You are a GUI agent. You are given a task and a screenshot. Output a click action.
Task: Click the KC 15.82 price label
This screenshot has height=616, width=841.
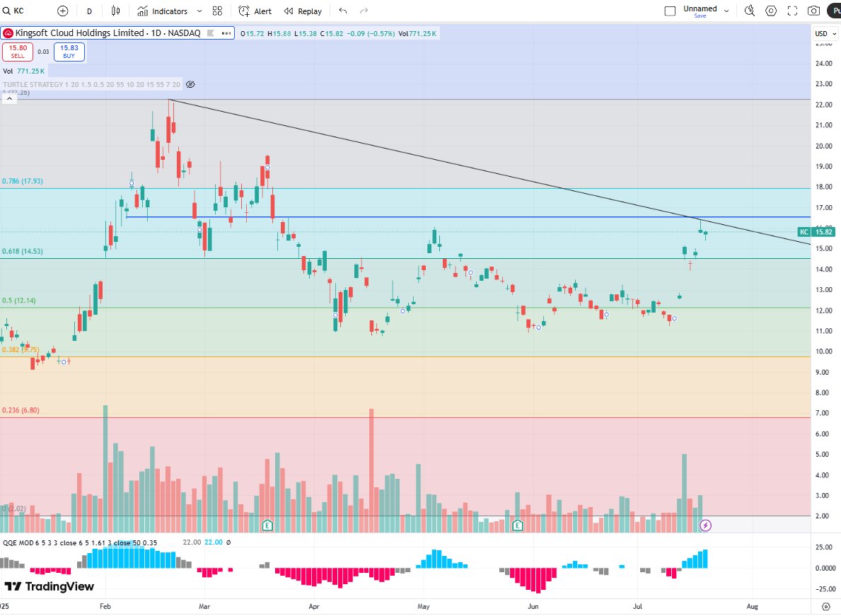coord(816,232)
